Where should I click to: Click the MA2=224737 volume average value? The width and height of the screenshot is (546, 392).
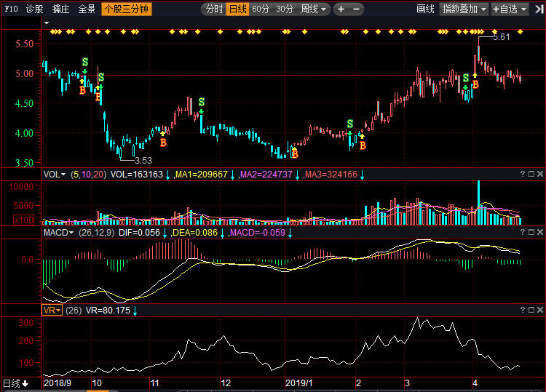point(266,175)
